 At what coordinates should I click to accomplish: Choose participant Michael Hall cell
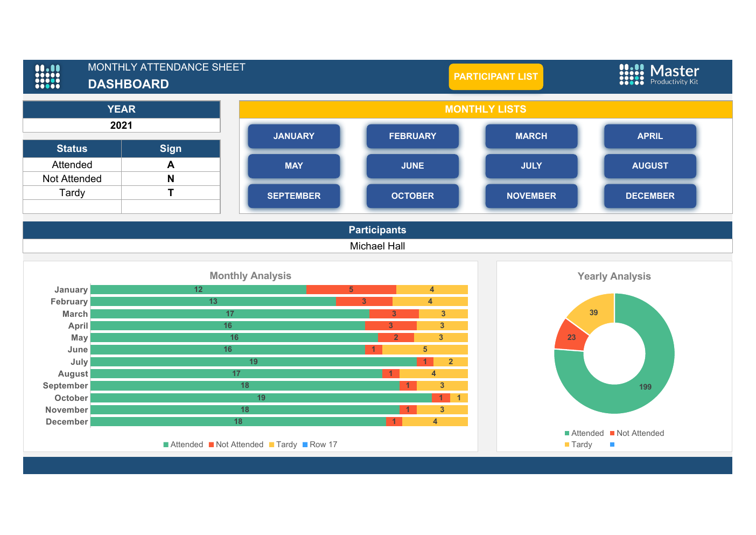[x=377, y=246]
